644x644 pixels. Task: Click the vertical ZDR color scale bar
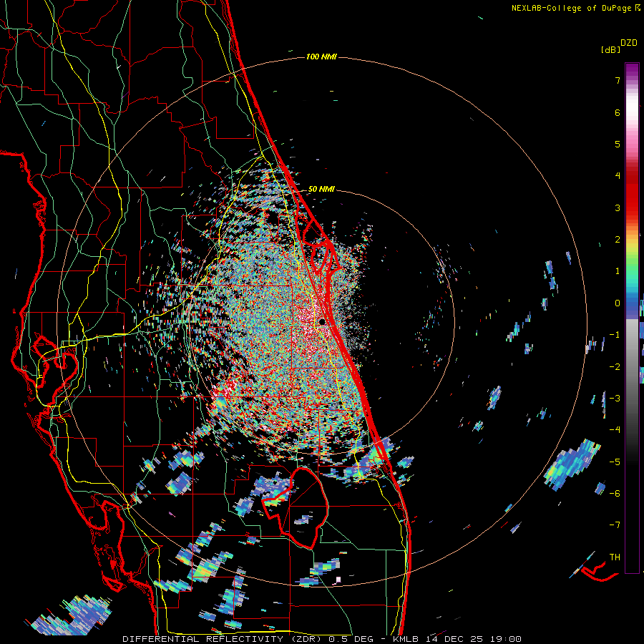[x=632, y=318]
